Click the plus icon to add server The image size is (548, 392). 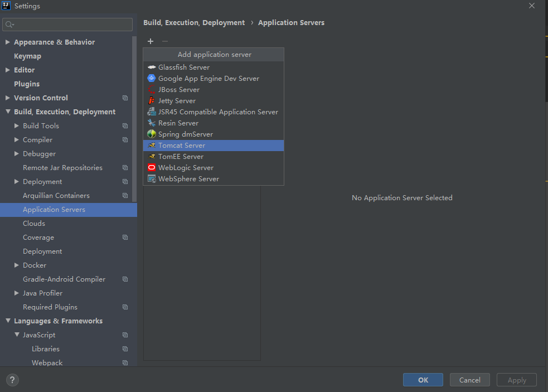pyautogui.click(x=151, y=41)
